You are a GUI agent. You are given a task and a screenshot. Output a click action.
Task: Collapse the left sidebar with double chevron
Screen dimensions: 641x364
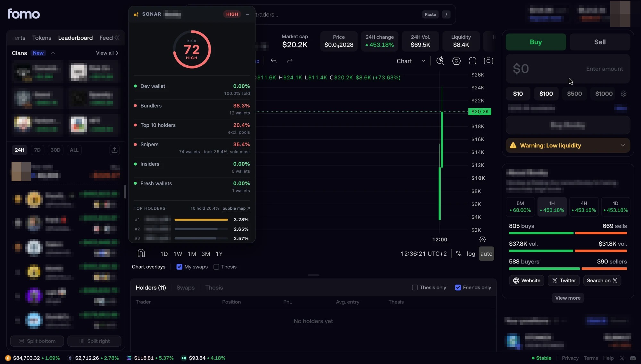click(117, 38)
